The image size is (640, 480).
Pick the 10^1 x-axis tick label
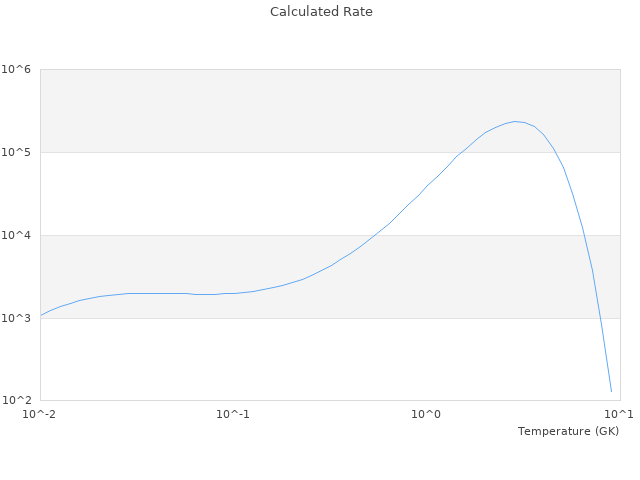620,414
